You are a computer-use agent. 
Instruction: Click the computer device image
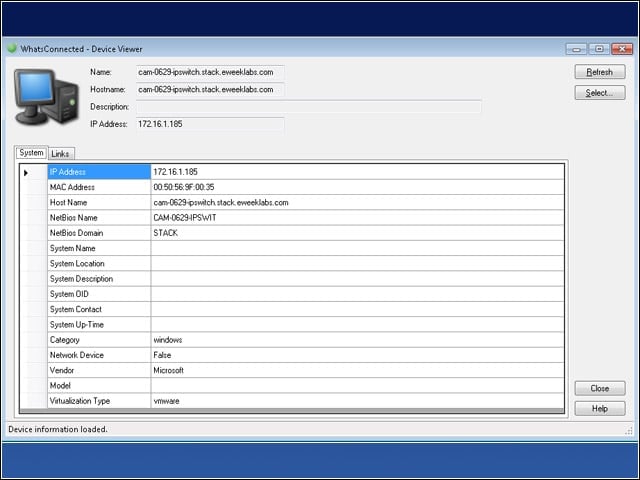tap(47, 97)
